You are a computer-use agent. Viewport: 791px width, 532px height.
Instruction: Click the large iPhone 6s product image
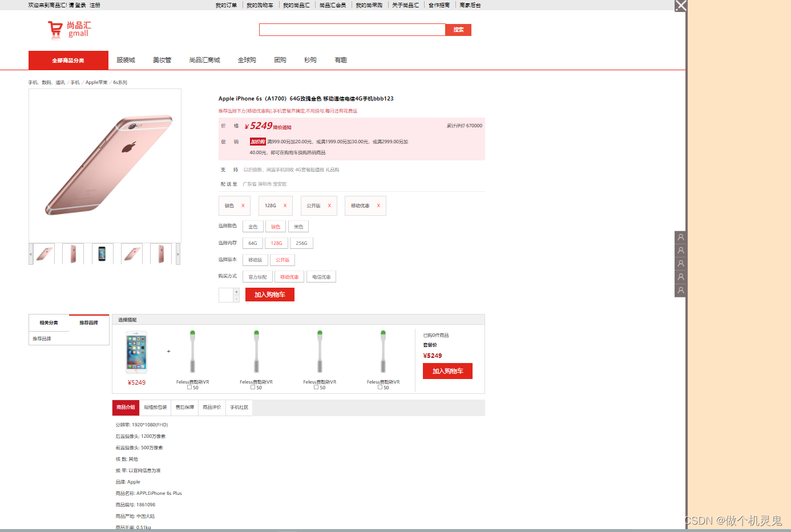tap(105, 166)
